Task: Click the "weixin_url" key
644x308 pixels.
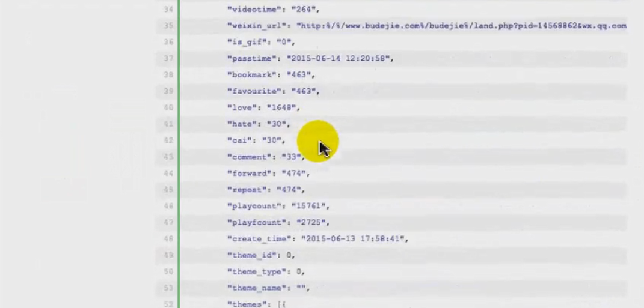Action: click(x=256, y=25)
